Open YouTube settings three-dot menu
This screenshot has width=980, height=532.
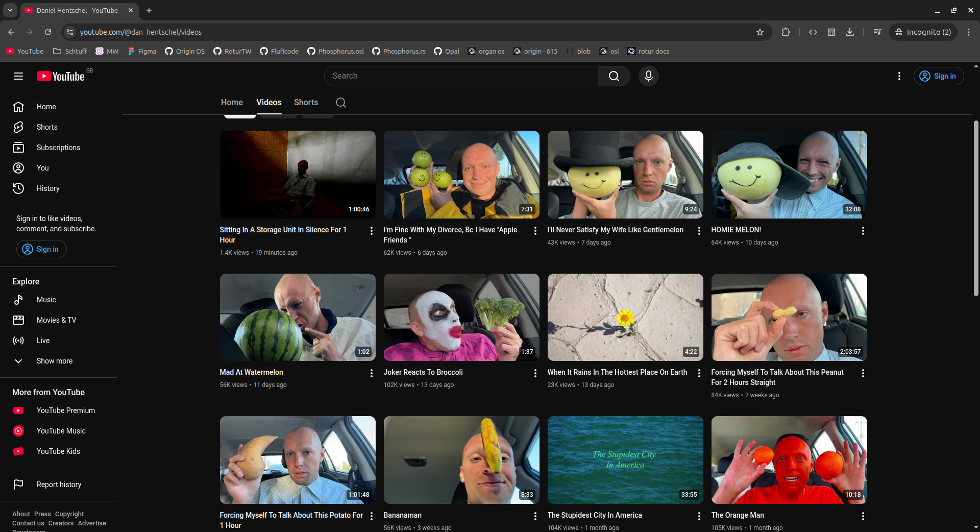click(x=899, y=76)
